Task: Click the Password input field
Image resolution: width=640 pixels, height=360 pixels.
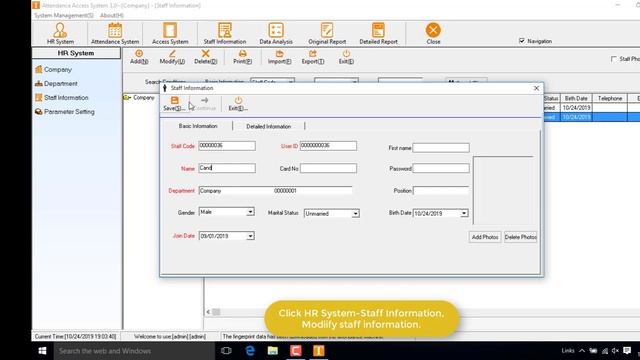Action: pyautogui.click(x=441, y=168)
